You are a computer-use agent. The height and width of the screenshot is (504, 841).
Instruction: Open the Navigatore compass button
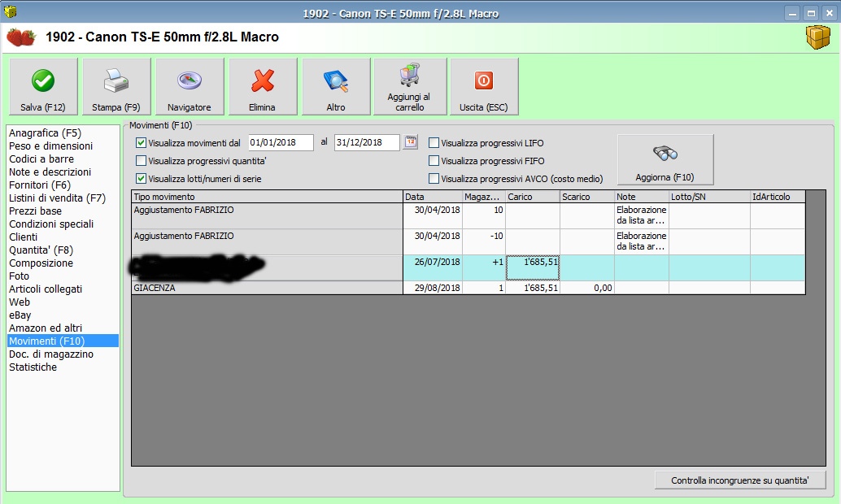190,86
